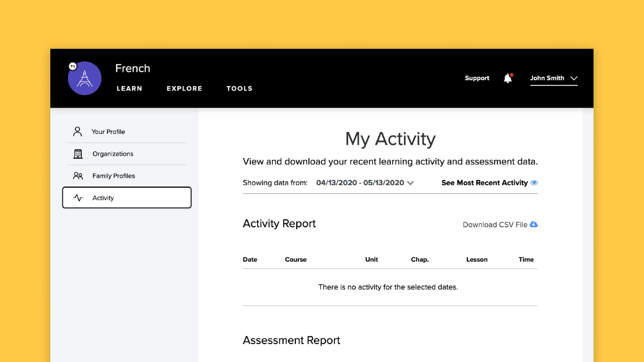The image size is (644, 362).
Task: Click the cloud download icon
Action: pos(534,224)
